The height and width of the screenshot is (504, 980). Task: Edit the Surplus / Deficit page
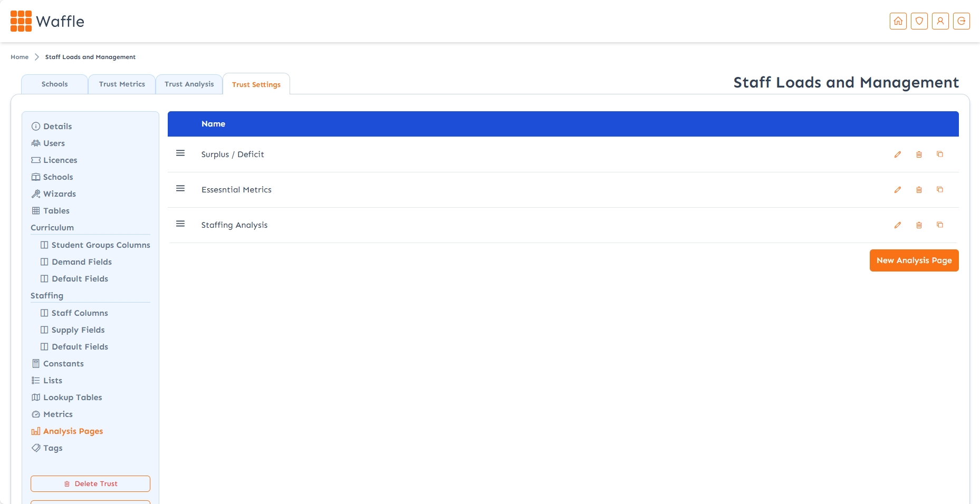click(898, 154)
